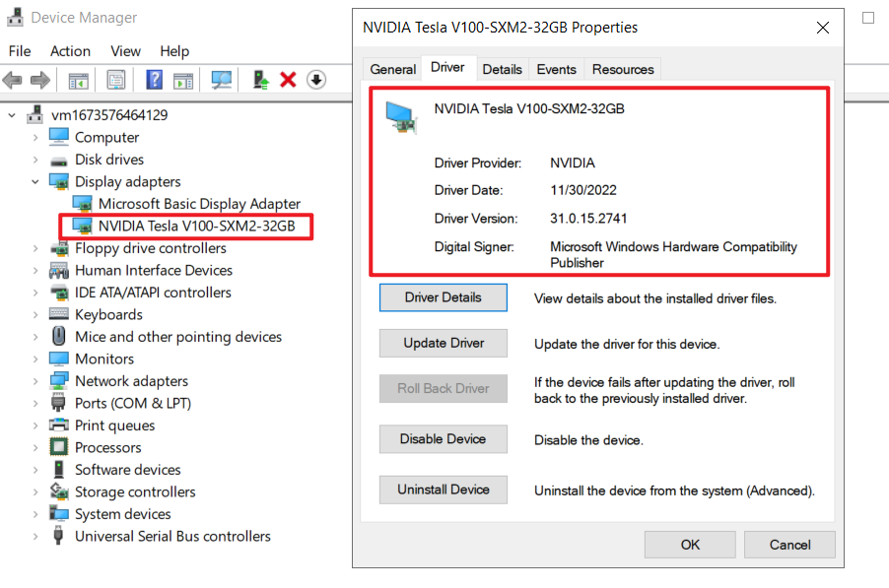889x588 pixels.
Task: Click the Storage controllers category icon
Action: click(x=59, y=491)
